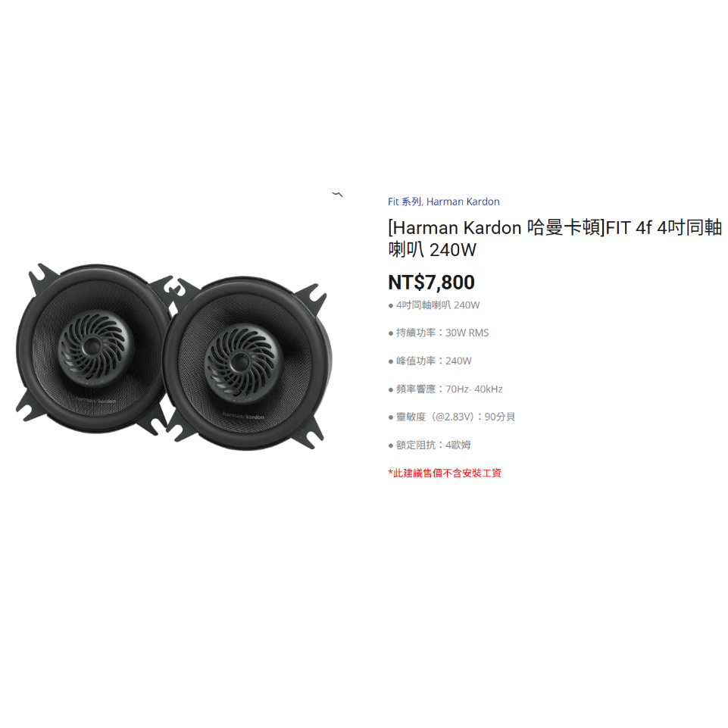Select the 頻率響應 70Hz-40kHz spec line
Image resolution: width=728 pixels, height=728 pixels.
tap(445, 389)
